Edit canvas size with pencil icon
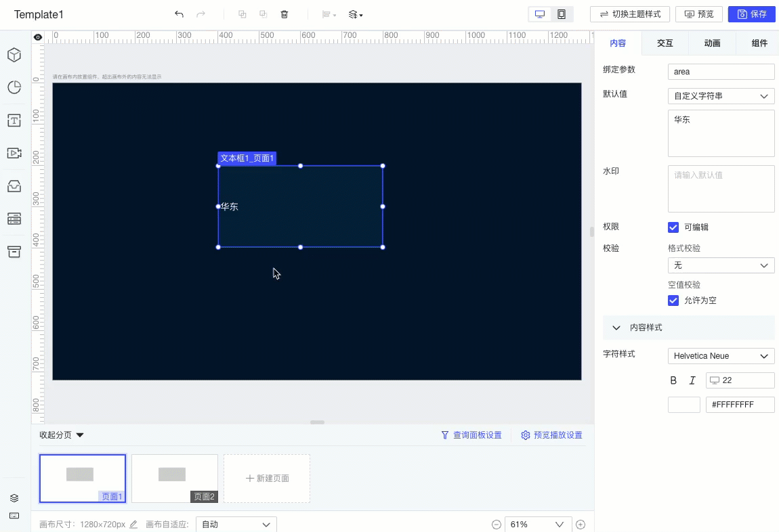This screenshot has width=779, height=532. (133, 525)
